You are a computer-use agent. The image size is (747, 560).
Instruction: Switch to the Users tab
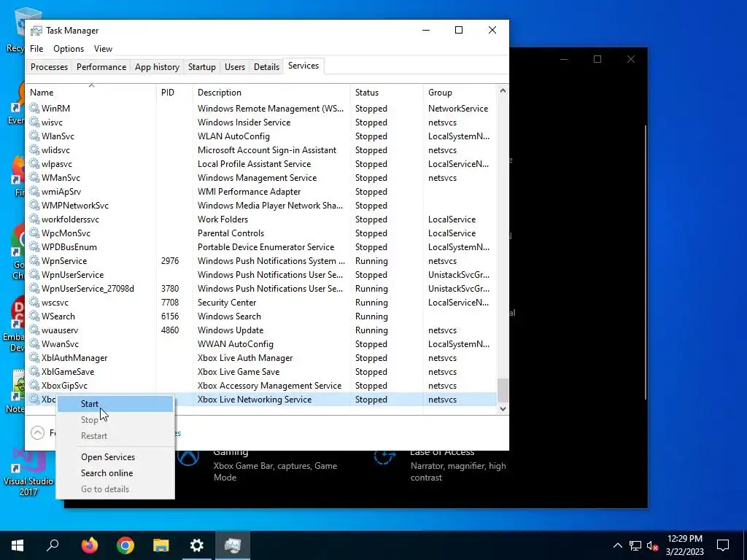click(235, 66)
